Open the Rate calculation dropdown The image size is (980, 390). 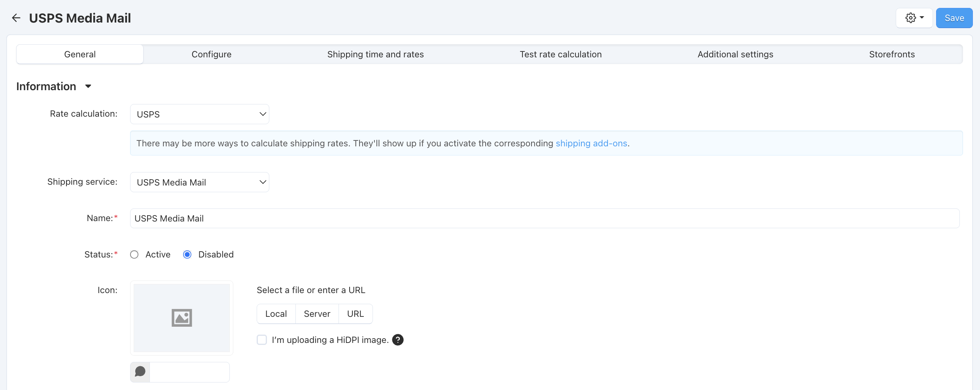tap(200, 114)
